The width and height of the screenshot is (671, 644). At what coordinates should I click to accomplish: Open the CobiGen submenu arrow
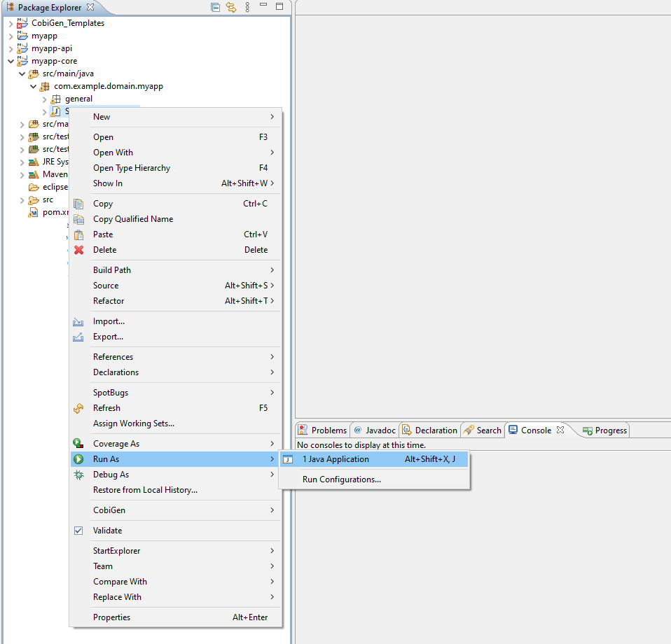(x=272, y=510)
